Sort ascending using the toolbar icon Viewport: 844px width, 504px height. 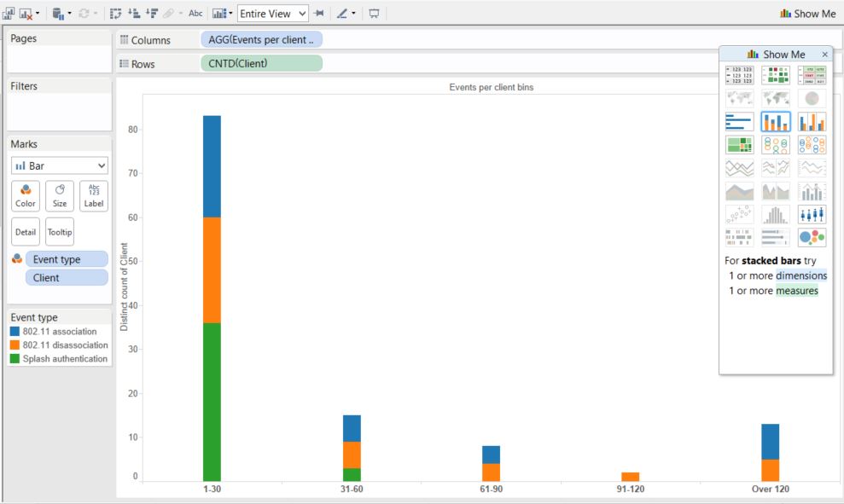point(134,14)
